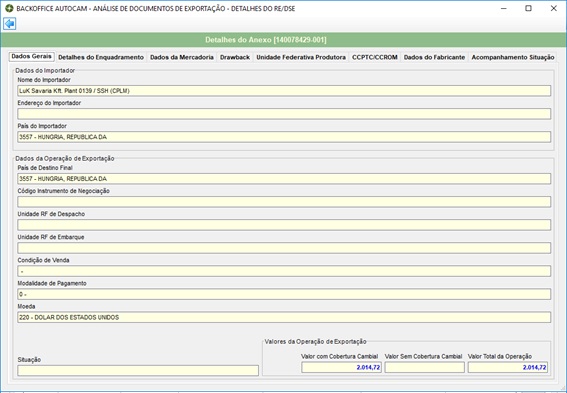
Task: Switch to Detalhes do Enquadramento tab
Action: click(x=101, y=57)
